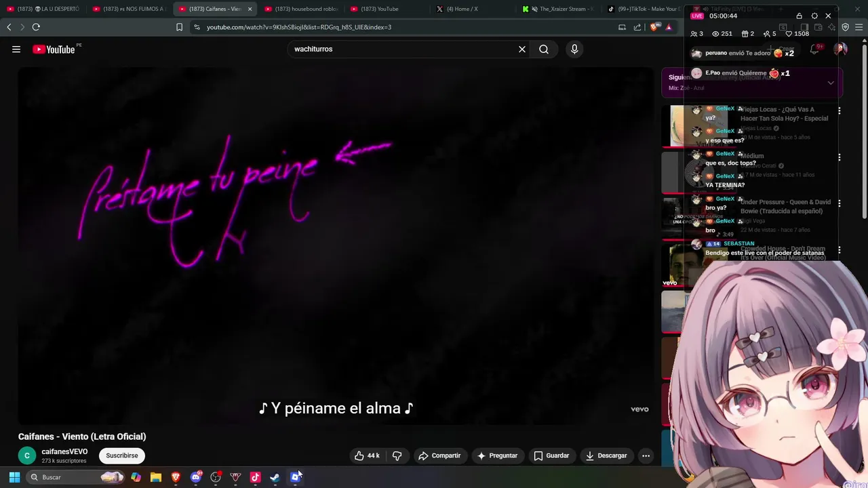Click the browser share icon in address bar
868x488 pixels.
(x=637, y=27)
